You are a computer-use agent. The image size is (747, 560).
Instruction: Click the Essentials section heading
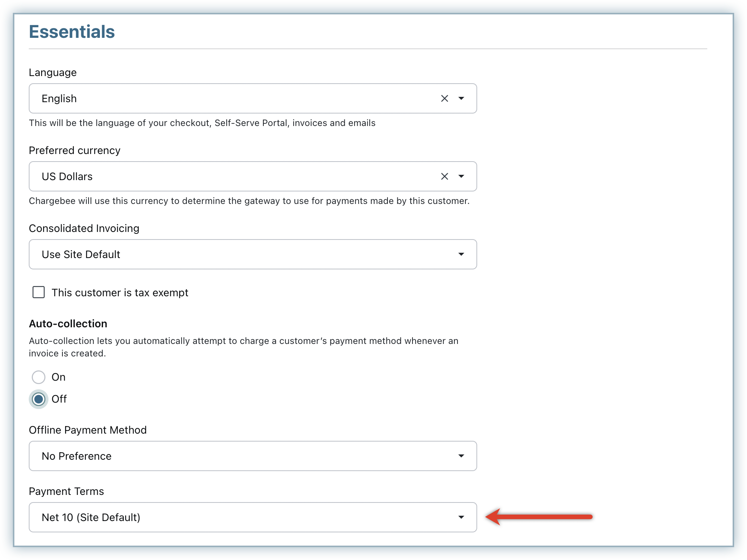(x=72, y=32)
